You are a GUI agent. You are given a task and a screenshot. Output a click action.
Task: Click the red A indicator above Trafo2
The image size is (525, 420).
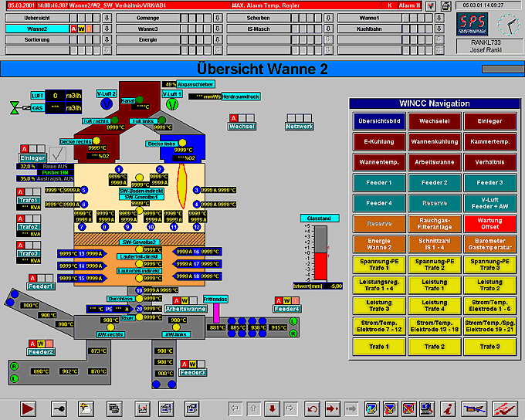20,218
